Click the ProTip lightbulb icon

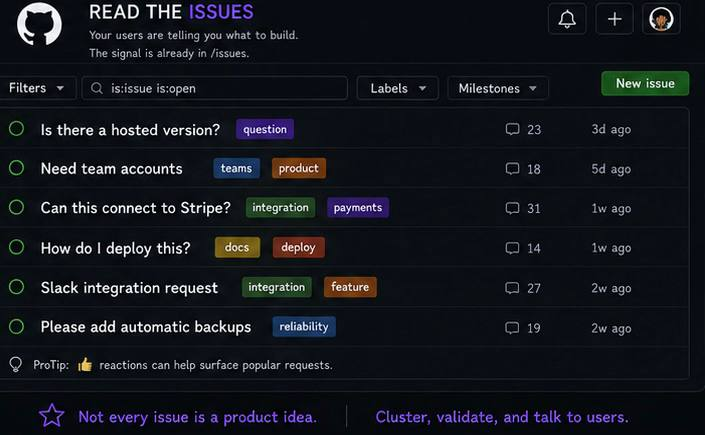16,364
